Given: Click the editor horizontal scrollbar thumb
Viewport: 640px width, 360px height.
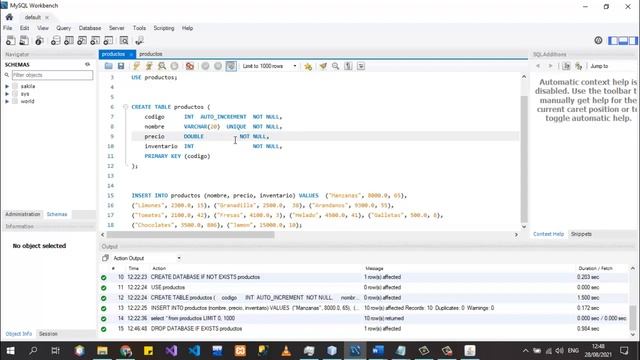Looking at the screenshot, I should tap(190, 235).
